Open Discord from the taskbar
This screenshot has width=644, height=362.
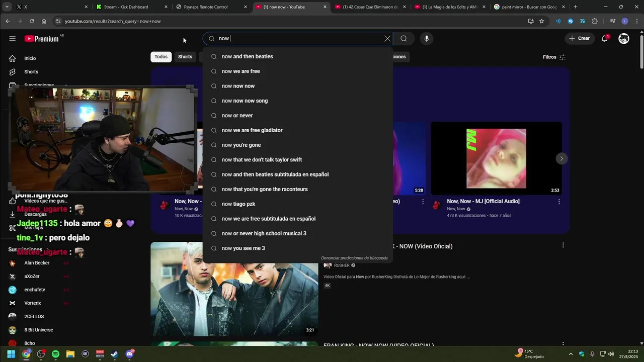(x=130, y=354)
